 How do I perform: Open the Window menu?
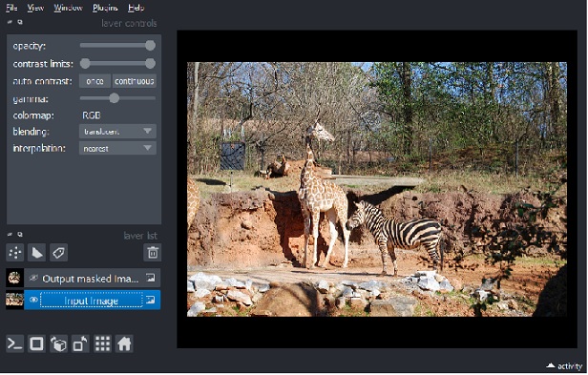68,8
